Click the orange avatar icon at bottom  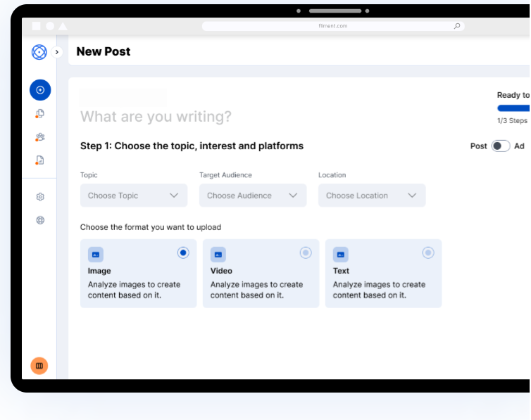pyautogui.click(x=39, y=366)
